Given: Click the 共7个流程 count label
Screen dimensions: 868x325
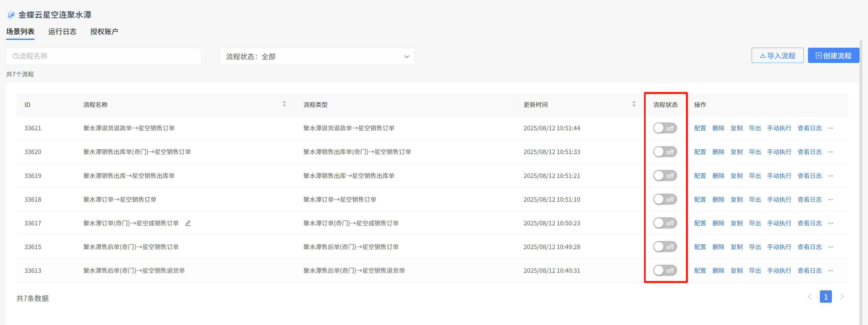Looking at the screenshot, I should coord(20,74).
